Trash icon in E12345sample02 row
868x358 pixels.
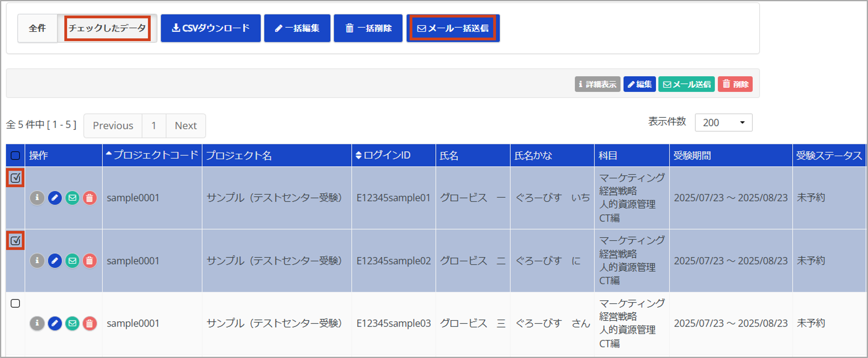(90, 261)
